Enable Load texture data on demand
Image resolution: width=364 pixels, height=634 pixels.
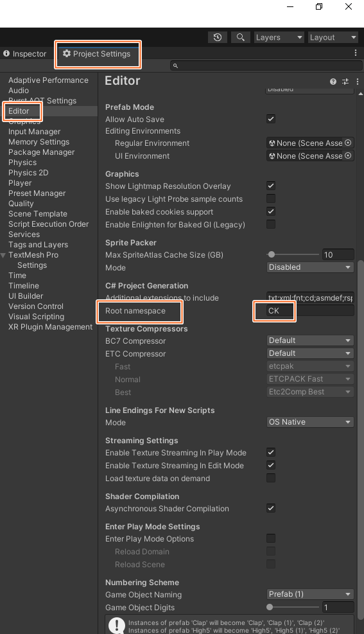(x=271, y=478)
